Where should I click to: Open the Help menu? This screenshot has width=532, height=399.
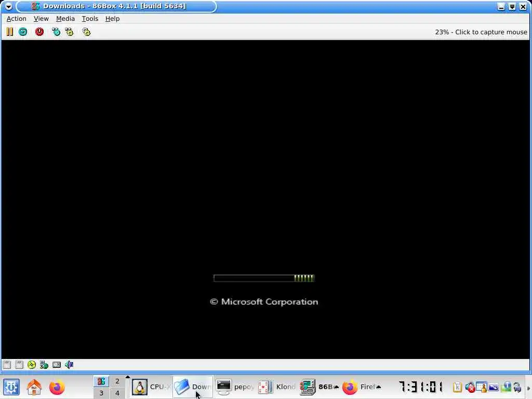pyautogui.click(x=112, y=19)
